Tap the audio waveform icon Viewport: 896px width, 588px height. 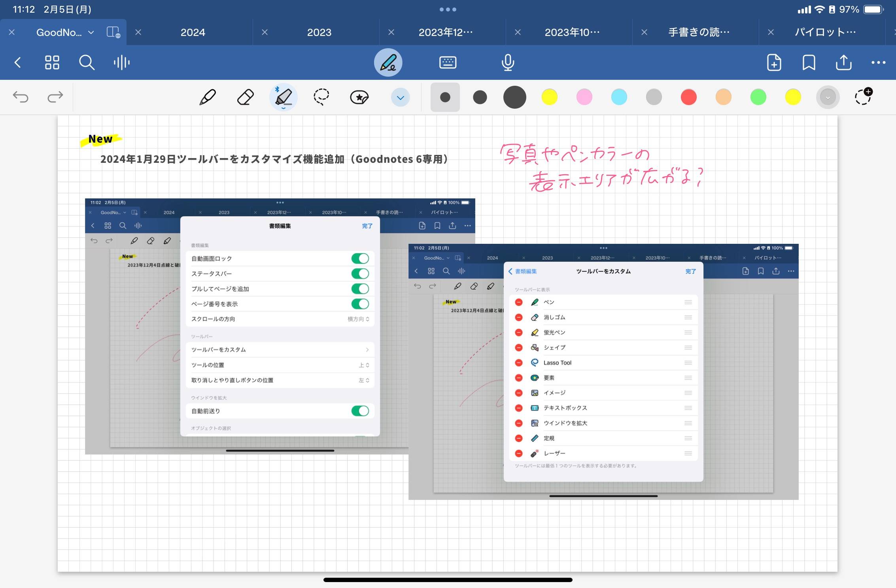121,62
